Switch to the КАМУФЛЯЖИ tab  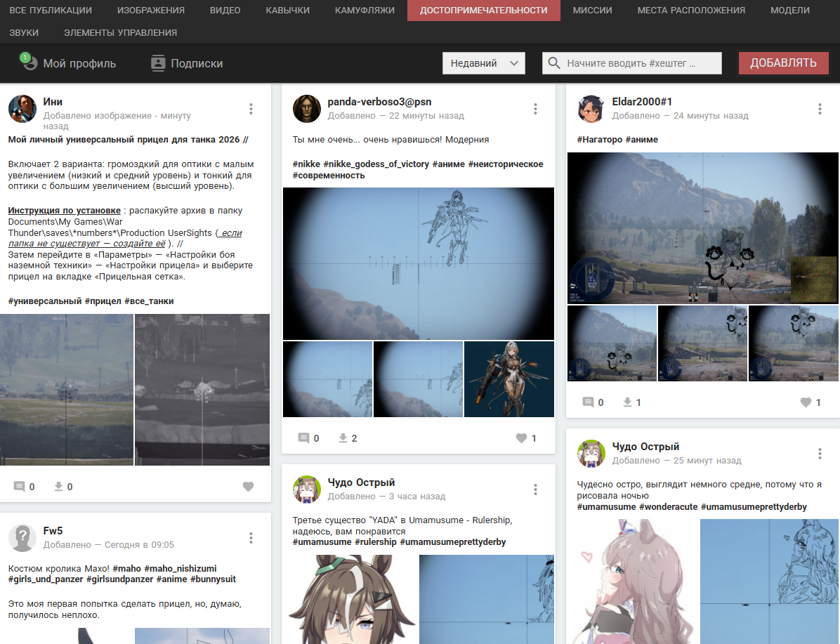[365, 10]
